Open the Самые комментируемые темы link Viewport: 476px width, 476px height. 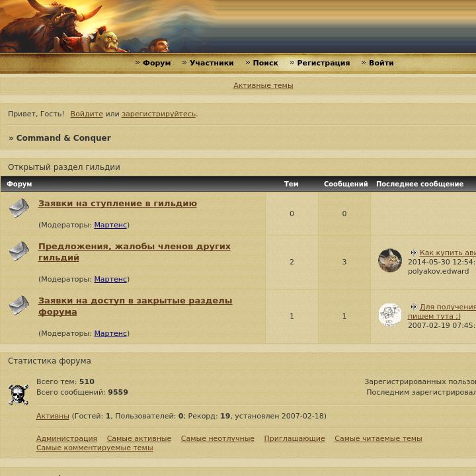(x=95, y=448)
